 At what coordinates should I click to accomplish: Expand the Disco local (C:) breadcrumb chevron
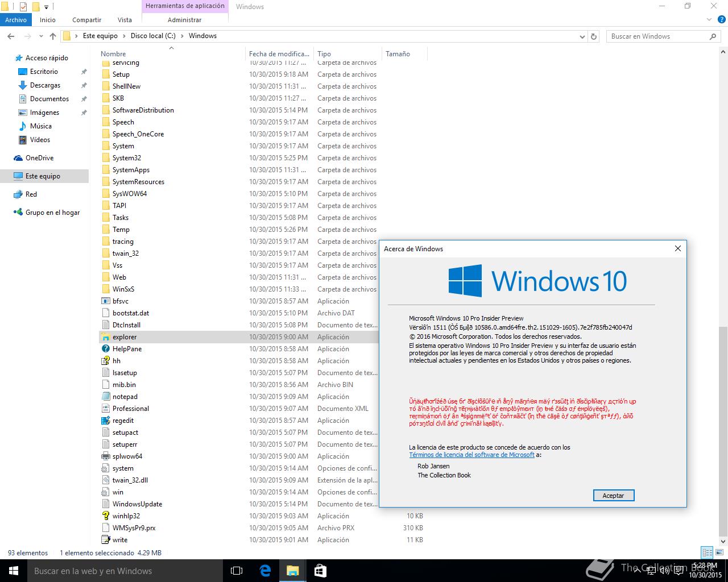coord(182,36)
